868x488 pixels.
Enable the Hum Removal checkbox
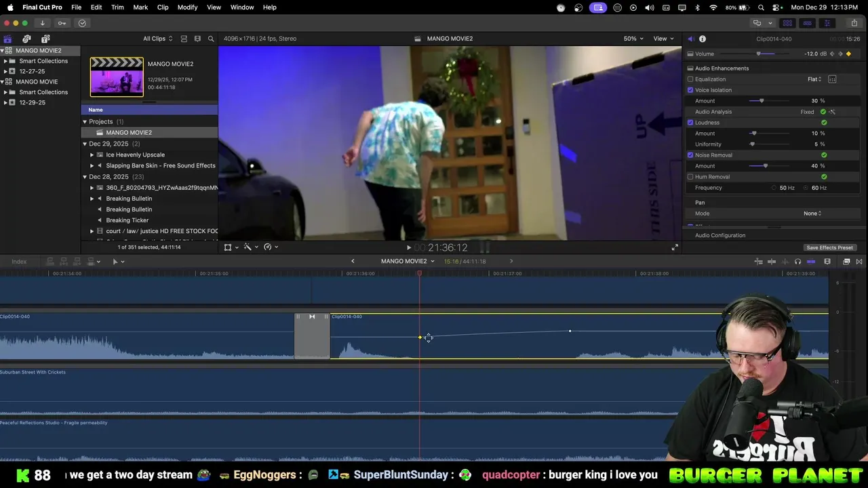click(x=690, y=177)
